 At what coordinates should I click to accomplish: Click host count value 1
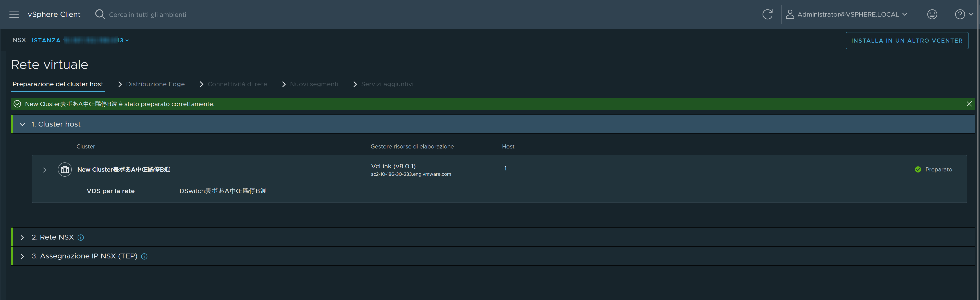(505, 168)
